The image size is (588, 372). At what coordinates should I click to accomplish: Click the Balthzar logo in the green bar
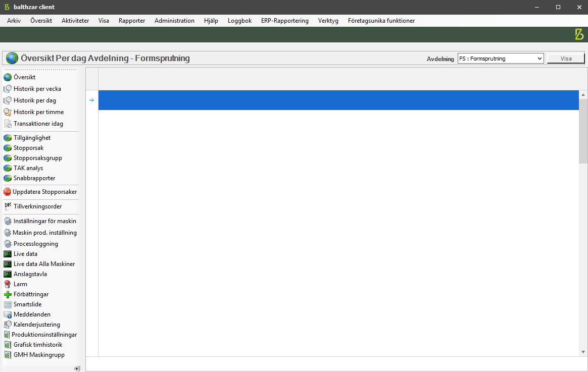click(579, 34)
